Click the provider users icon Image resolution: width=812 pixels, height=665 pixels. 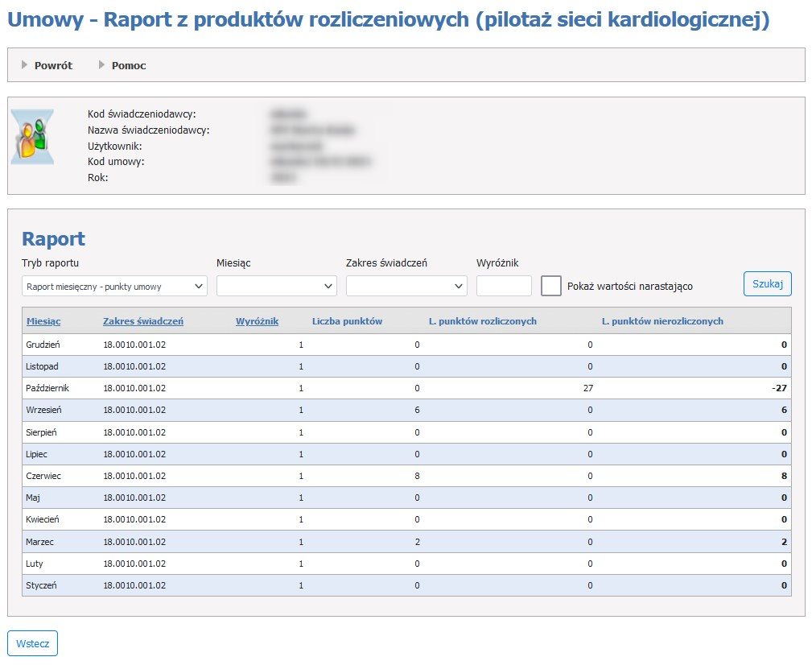pos(33,137)
